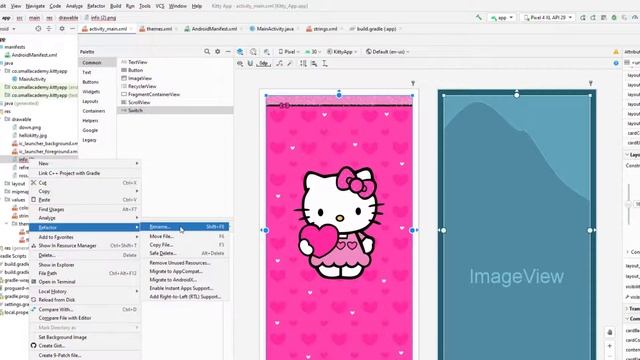Viewport: 640px width, 360px height.
Task: Click the clear constraints icon
Action: tap(280, 64)
